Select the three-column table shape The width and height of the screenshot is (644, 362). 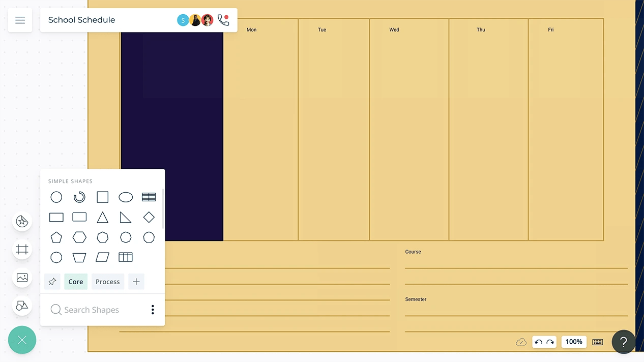click(x=126, y=257)
